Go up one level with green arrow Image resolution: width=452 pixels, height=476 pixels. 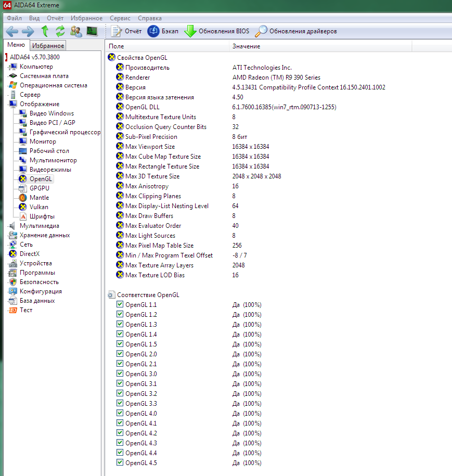click(x=45, y=31)
